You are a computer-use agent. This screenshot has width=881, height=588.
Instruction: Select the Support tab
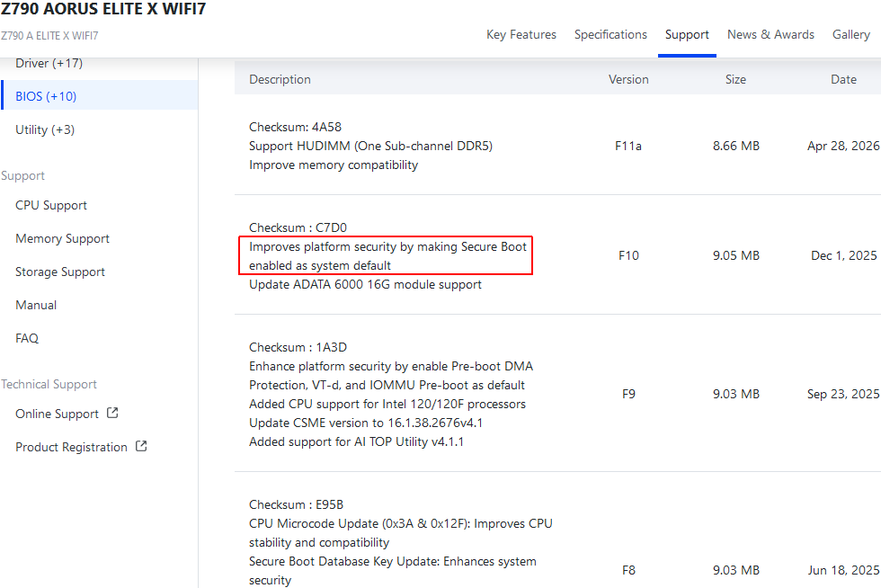pos(687,35)
